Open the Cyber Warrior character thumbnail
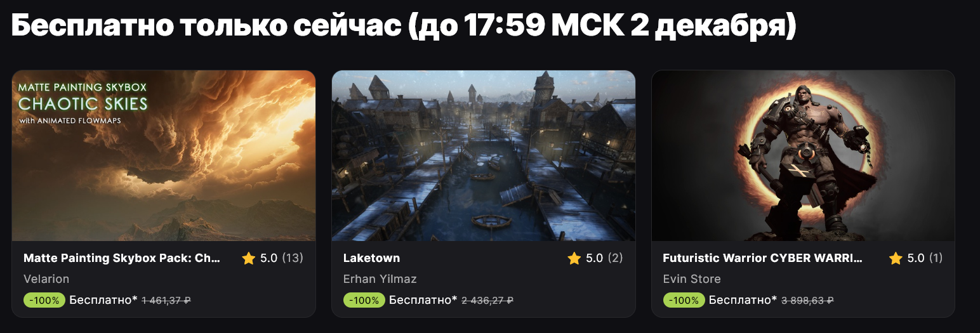The height and width of the screenshot is (333, 980). (x=804, y=155)
